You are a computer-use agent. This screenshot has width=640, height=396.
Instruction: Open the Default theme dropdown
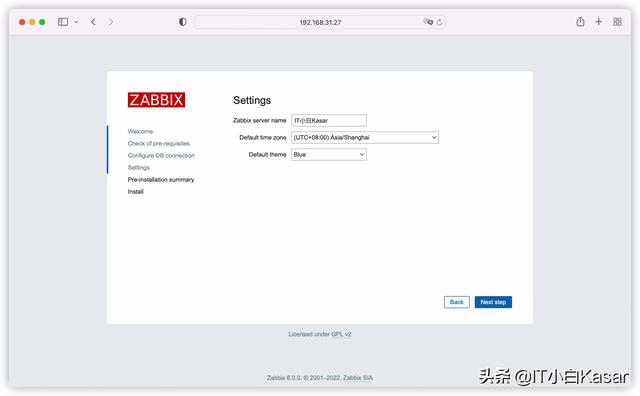pos(329,154)
